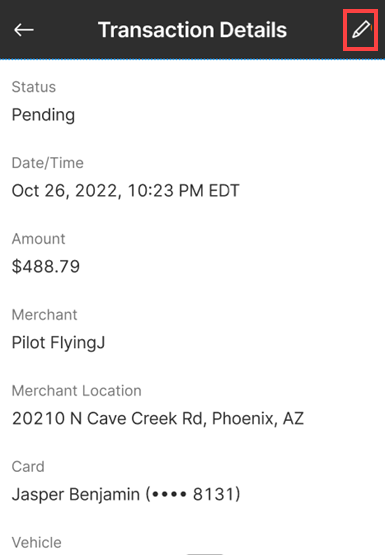Select the Date/Time field label

click(48, 163)
